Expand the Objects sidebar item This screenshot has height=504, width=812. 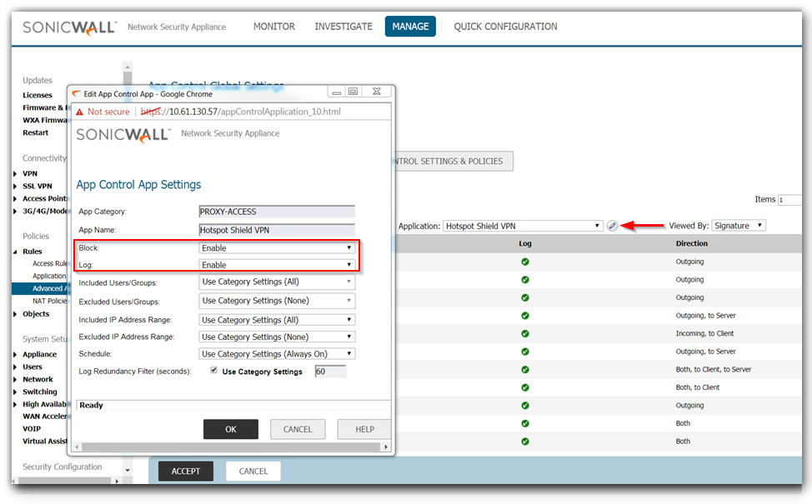(15, 314)
